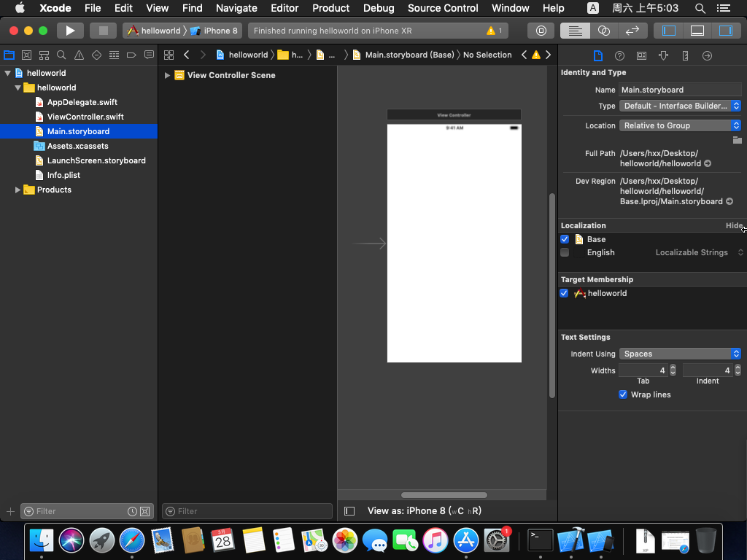
Task: Edit the Name field Main.storyboard
Action: 680,90
